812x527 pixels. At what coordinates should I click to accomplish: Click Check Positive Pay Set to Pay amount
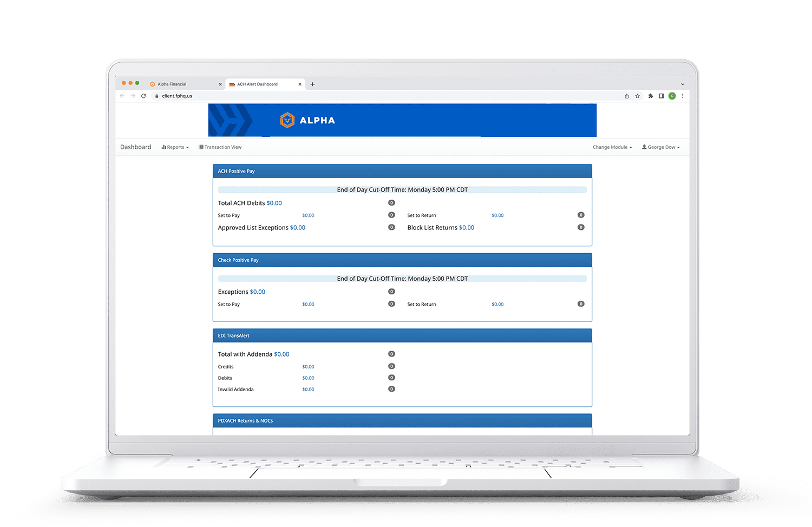pos(308,304)
